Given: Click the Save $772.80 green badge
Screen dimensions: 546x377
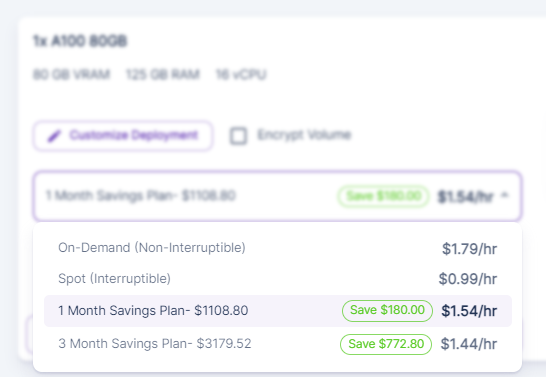Looking at the screenshot, I should click(x=386, y=344).
